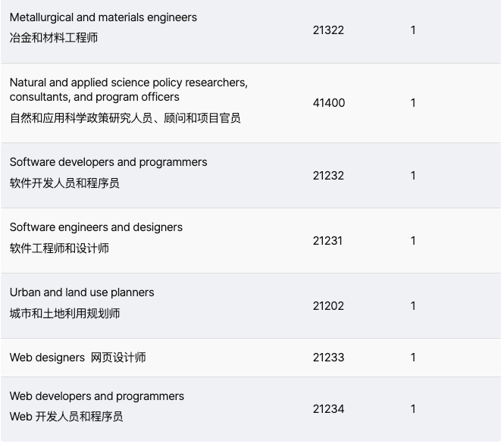Click the Chinese label 软件工程师和设计师
This screenshot has width=504, height=447.
pos(59,249)
